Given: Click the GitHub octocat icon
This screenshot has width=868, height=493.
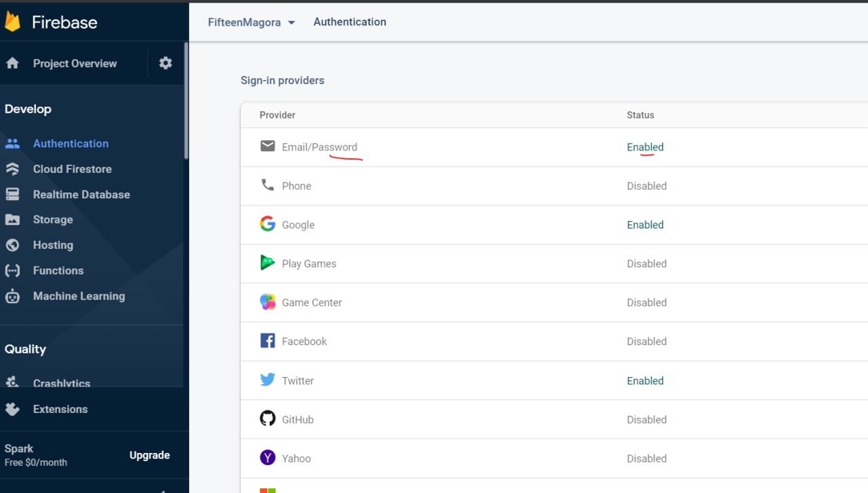Looking at the screenshot, I should coord(268,418).
